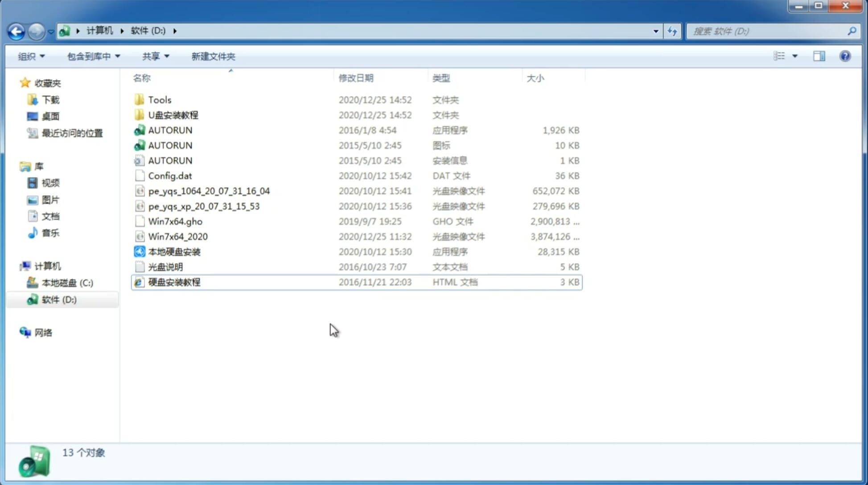Click 新建文件夹 button in toolbar
Viewport: 868px width, 485px height.
tap(213, 56)
